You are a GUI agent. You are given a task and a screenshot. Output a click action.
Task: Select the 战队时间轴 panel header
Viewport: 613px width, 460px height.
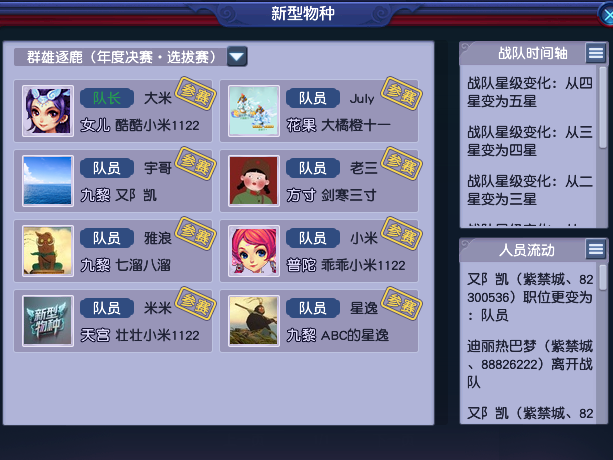[x=533, y=53]
